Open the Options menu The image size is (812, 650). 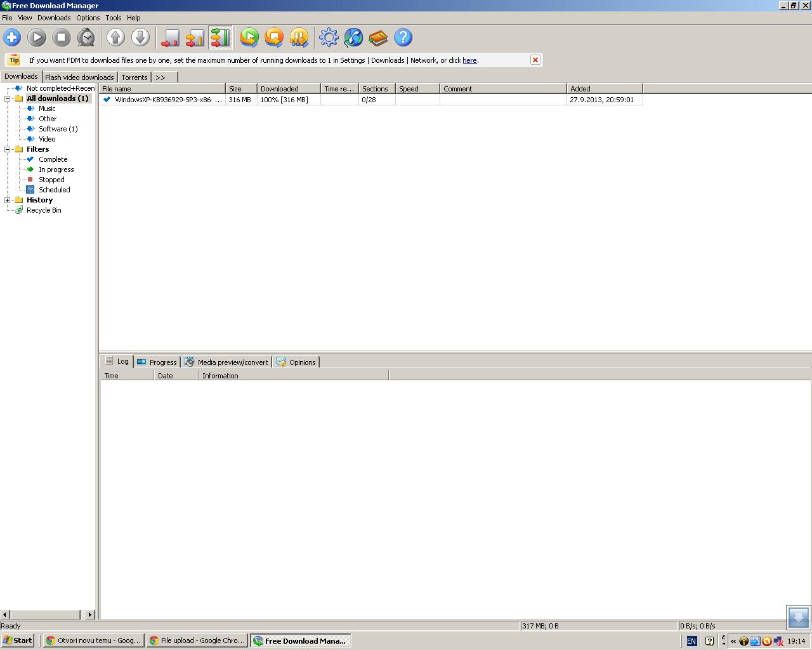point(88,18)
